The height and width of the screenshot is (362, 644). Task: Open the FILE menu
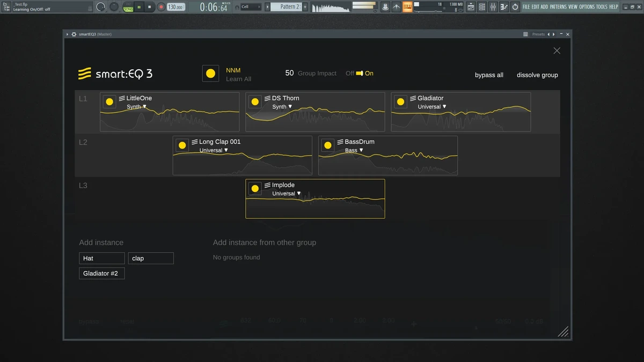[x=526, y=7]
